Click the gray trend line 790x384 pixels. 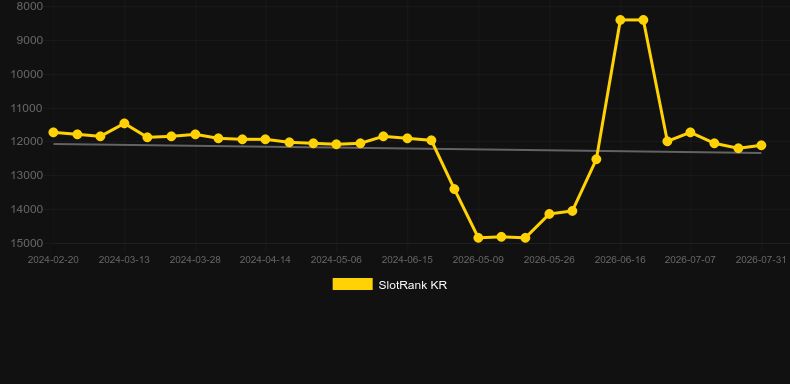[407, 149]
